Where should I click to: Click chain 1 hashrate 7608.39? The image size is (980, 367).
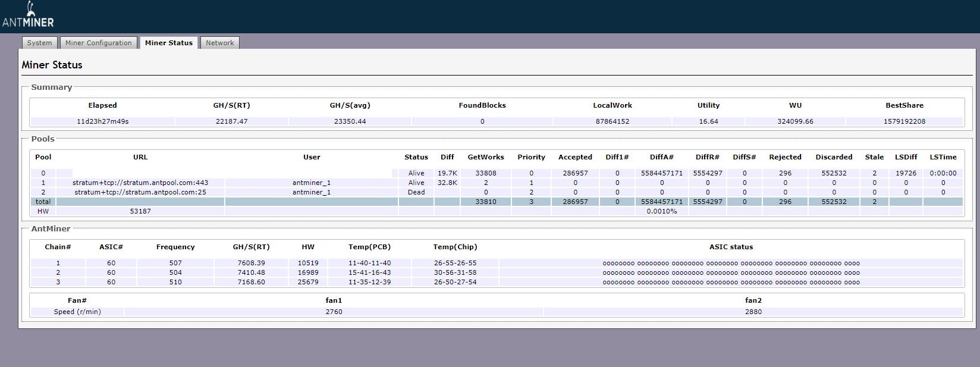click(251, 263)
